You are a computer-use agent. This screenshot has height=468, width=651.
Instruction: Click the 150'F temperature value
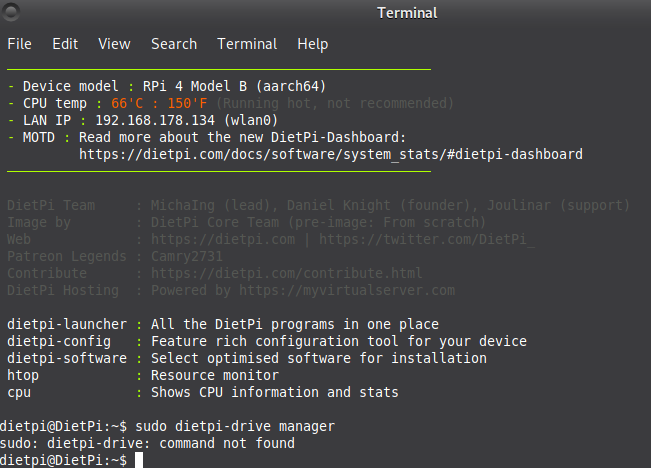pos(187,103)
